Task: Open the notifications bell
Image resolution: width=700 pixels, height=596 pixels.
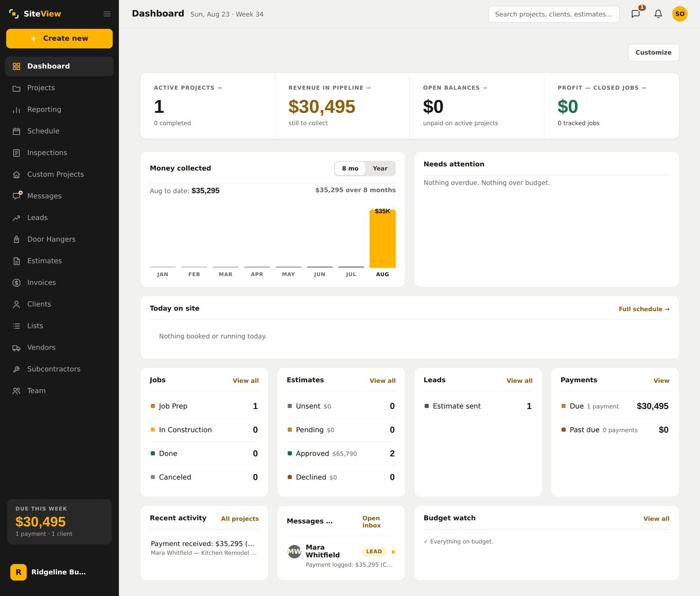Action: pos(658,14)
